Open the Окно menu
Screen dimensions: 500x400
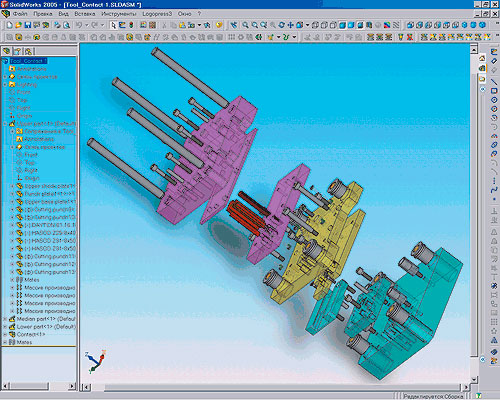[184, 14]
